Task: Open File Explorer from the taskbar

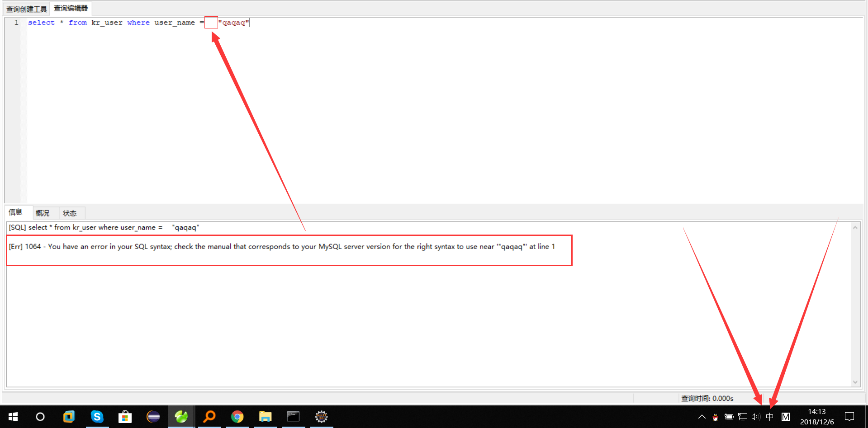Action: (266, 416)
